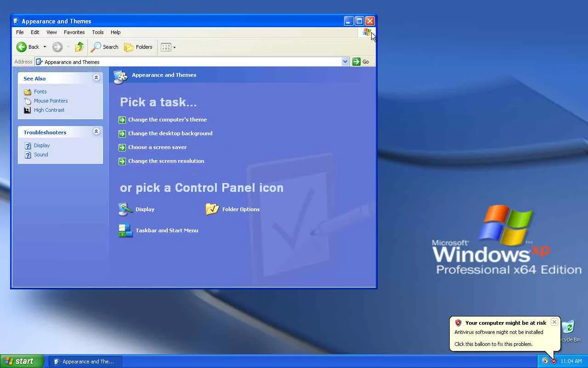Click the arrow icon beside Change the desktop background

(x=122, y=133)
